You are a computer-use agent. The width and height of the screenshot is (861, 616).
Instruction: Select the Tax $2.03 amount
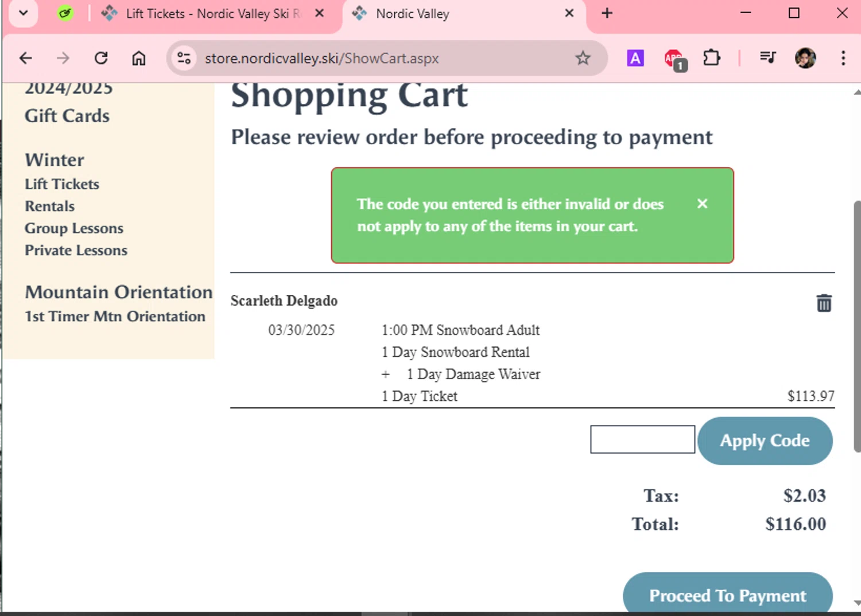(805, 496)
